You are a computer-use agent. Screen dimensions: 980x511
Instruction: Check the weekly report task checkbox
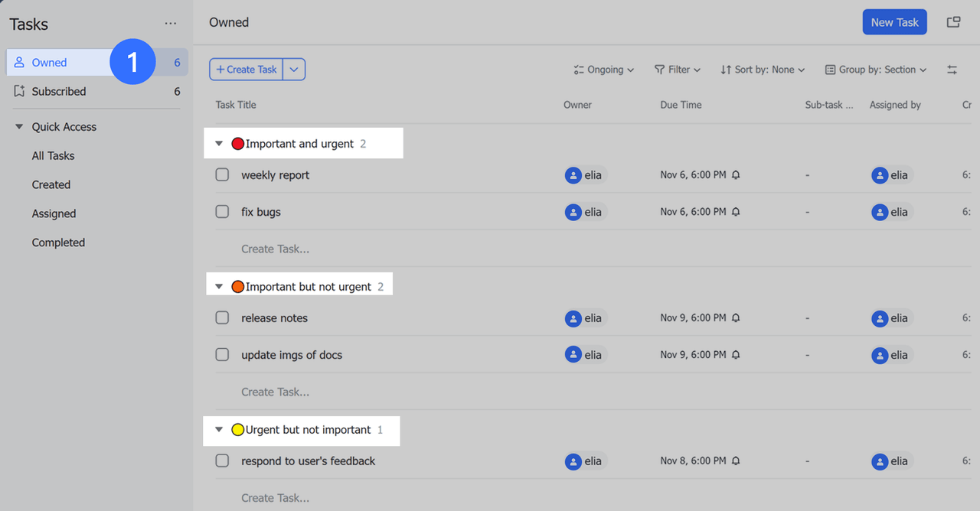pos(222,175)
